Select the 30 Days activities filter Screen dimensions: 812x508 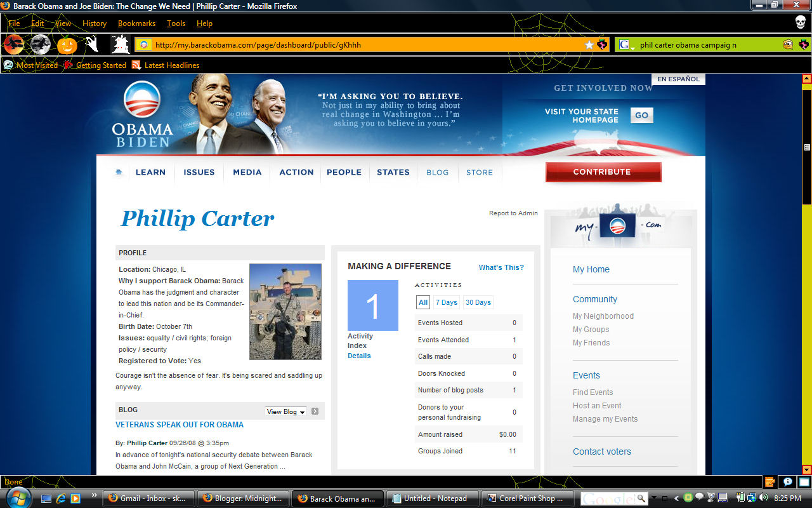478,302
